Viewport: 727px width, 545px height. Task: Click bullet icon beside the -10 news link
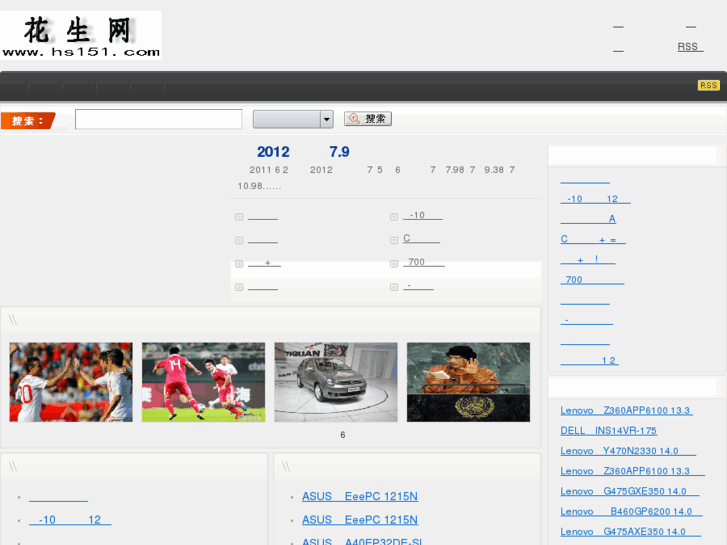click(394, 217)
